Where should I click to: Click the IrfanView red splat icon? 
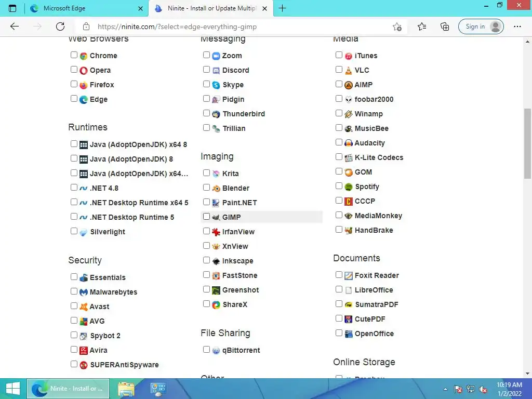(x=216, y=232)
